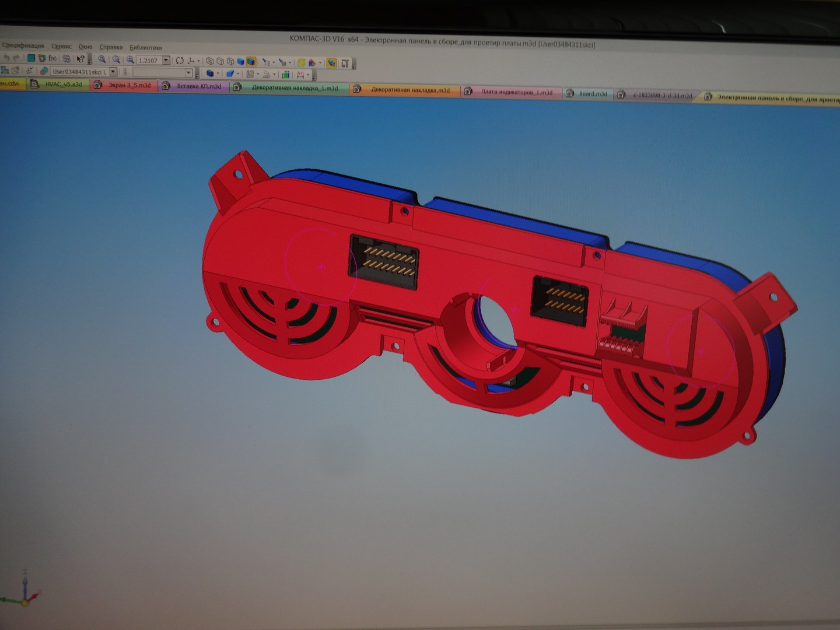Click the second zoom magnifier icon

116,60
